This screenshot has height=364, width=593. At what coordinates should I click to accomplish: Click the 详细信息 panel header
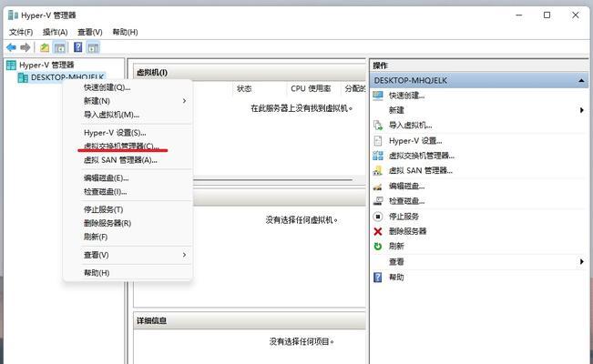click(250, 320)
